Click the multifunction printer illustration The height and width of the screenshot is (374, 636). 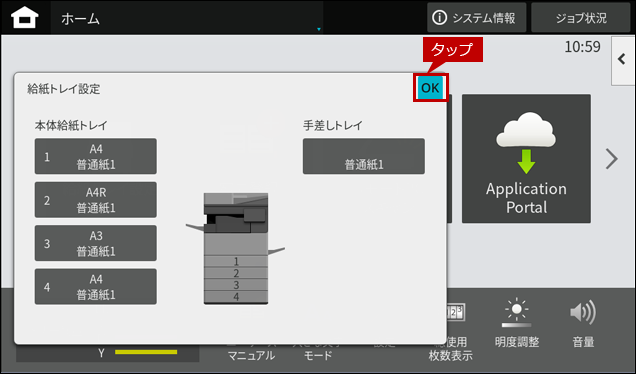[x=236, y=248]
